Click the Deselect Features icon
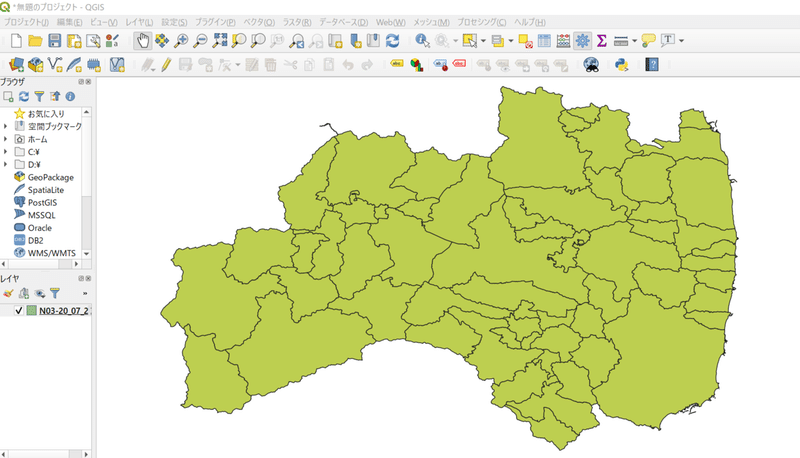 526,41
